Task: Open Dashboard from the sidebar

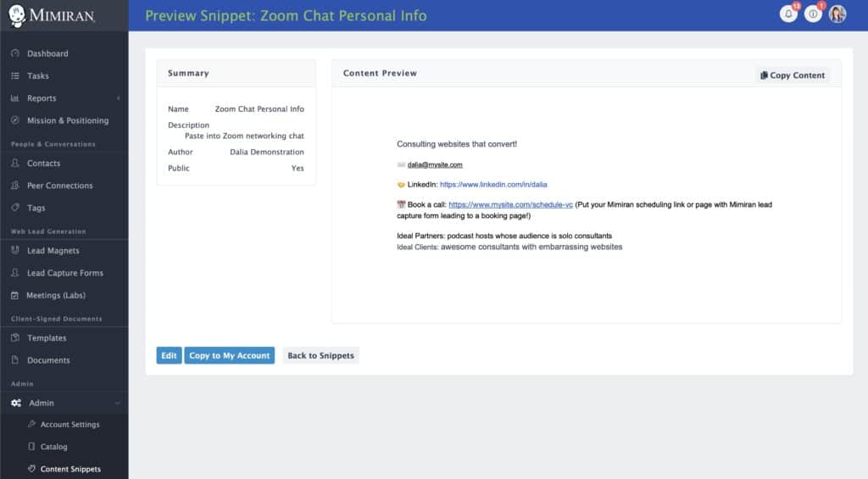Action: (47, 53)
